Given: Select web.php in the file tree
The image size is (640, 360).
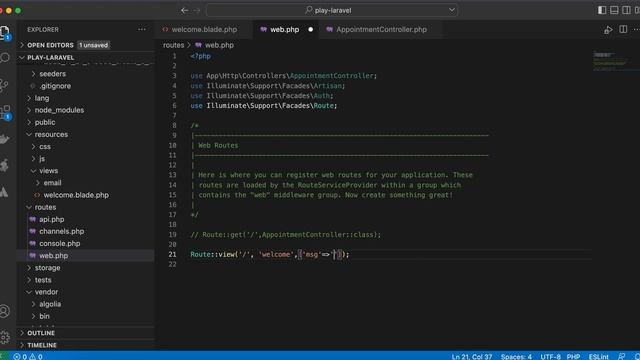Looking at the screenshot, I should 85,256.
